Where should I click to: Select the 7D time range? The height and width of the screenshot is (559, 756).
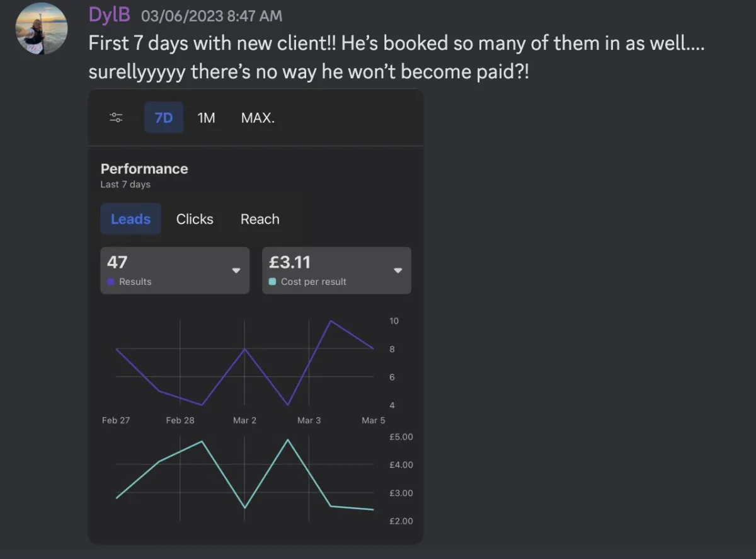point(164,118)
